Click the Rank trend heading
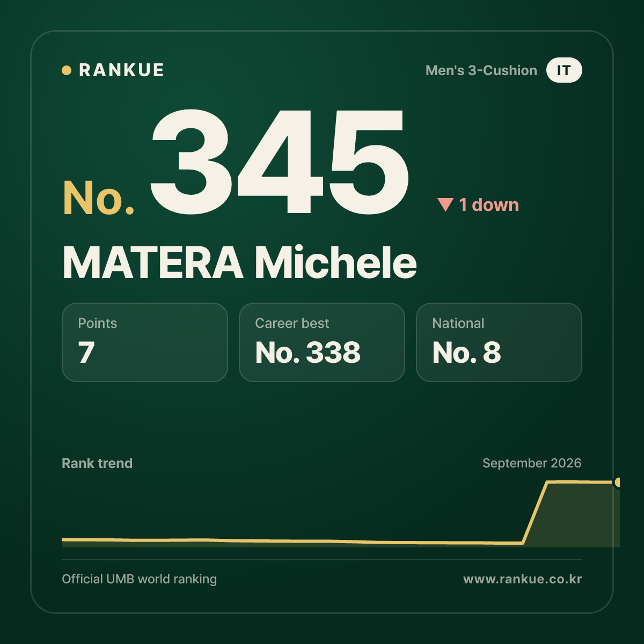Image resolution: width=644 pixels, height=644 pixels. (x=97, y=463)
